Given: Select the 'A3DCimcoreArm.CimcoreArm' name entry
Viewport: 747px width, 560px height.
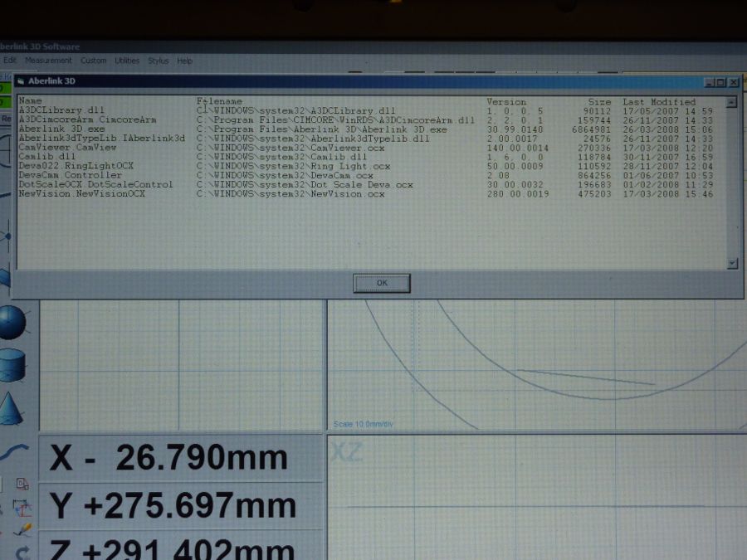Looking at the screenshot, I should point(87,119).
